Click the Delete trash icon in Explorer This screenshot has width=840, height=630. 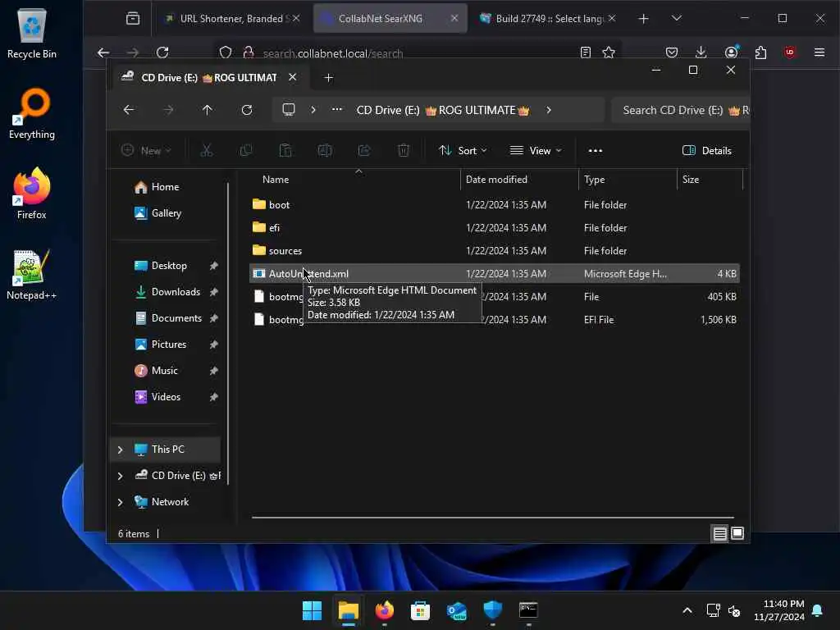[x=404, y=151]
